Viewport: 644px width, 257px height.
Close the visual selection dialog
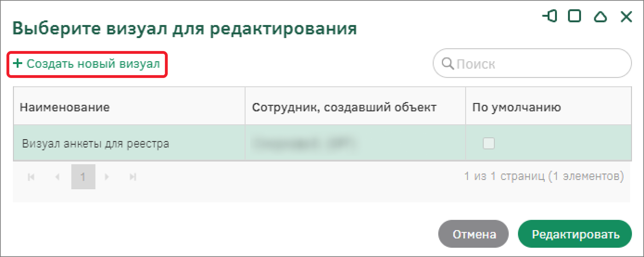coord(626,17)
